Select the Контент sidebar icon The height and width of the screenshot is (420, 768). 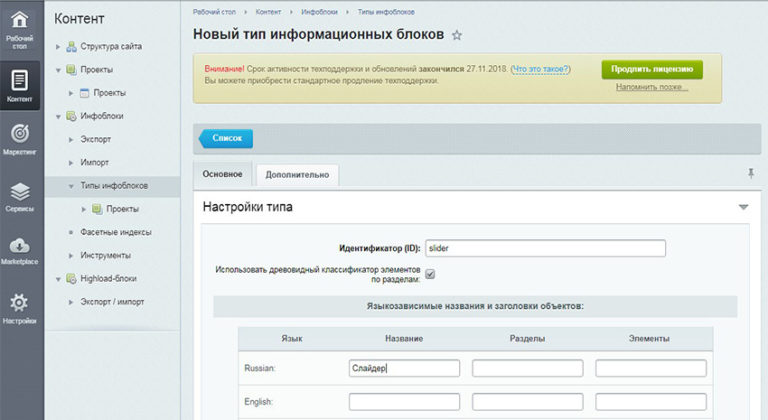coord(20,81)
